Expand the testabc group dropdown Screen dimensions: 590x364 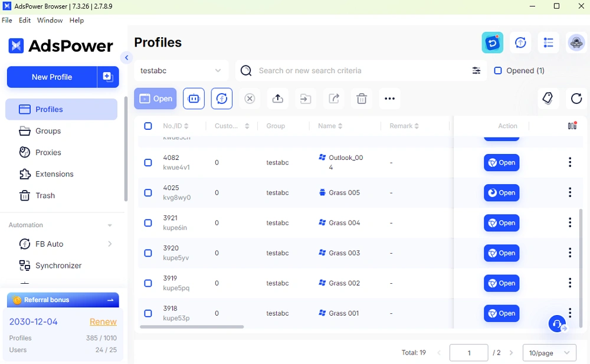181,70
